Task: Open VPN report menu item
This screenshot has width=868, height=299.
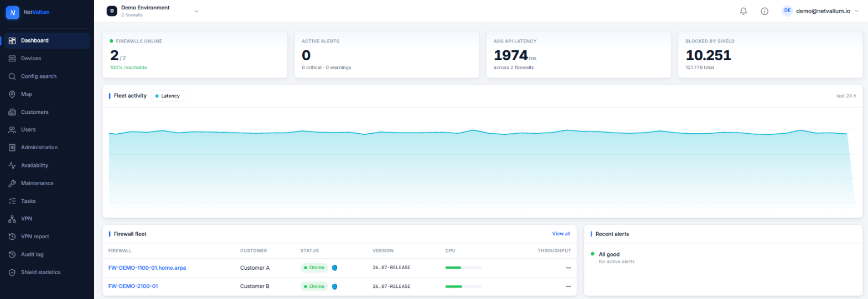Action: tap(47, 237)
